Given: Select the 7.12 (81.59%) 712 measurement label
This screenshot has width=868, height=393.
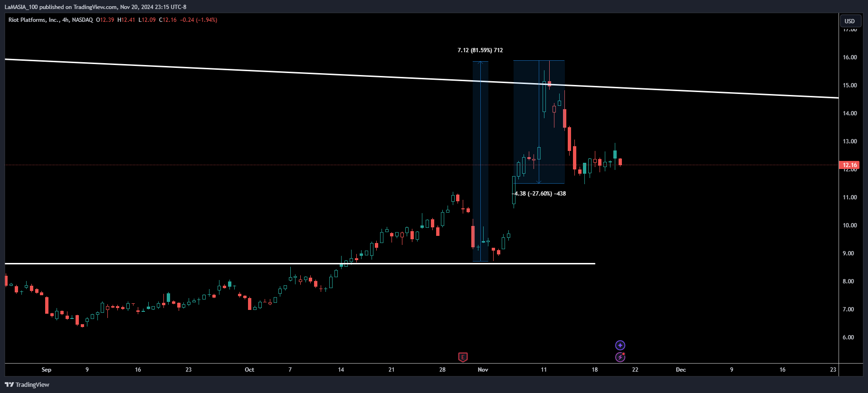Looking at the screenshot, I should tap(480, 50).
